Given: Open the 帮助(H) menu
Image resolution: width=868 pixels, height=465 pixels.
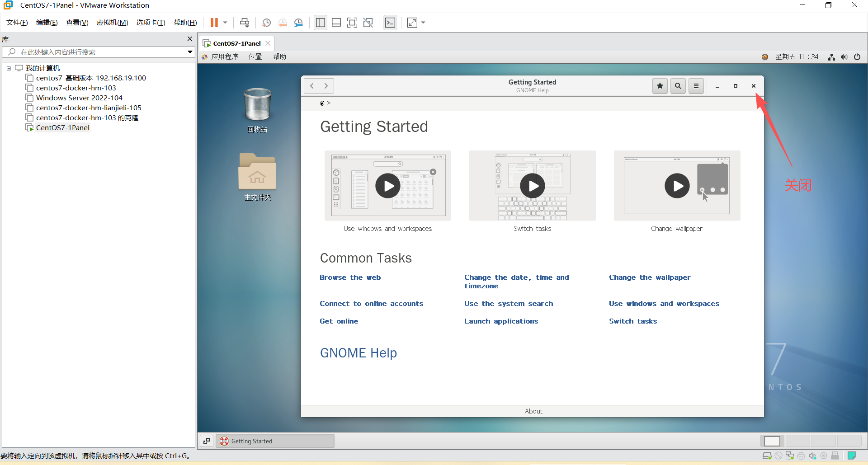Looking at the screenshot, I should click(x=185, y=23).
